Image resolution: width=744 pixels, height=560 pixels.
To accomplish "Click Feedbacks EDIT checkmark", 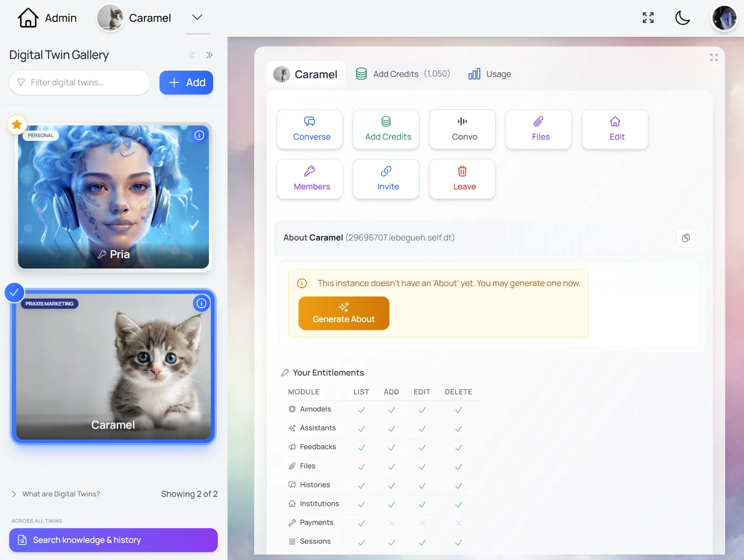I will click(422, 448).
